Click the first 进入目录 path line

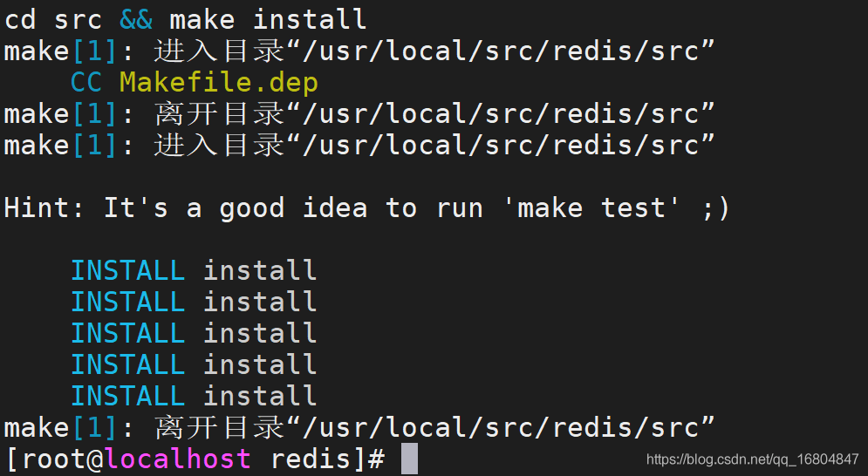coord(359,51)
